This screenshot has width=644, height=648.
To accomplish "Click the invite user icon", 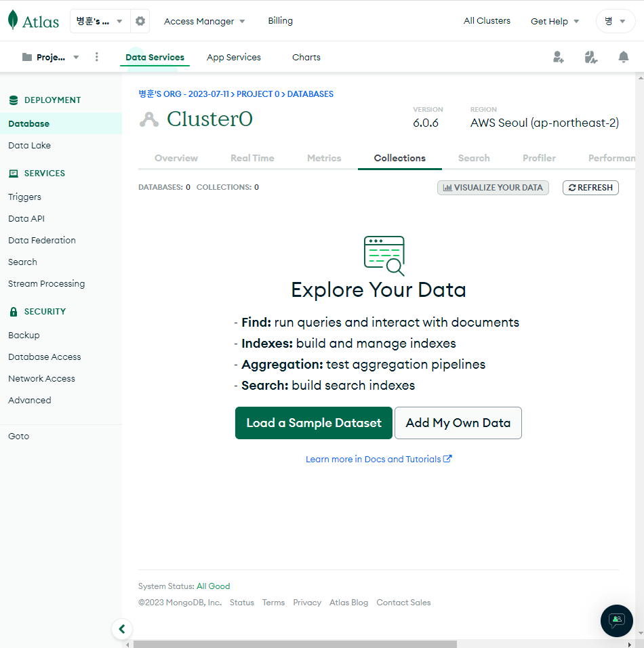I will [x=559, y=57].
